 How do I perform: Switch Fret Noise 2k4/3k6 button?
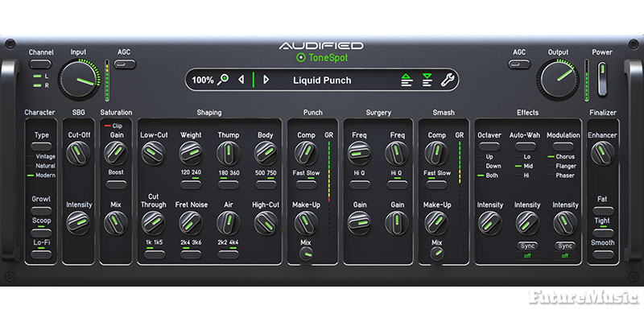[191, 254]
